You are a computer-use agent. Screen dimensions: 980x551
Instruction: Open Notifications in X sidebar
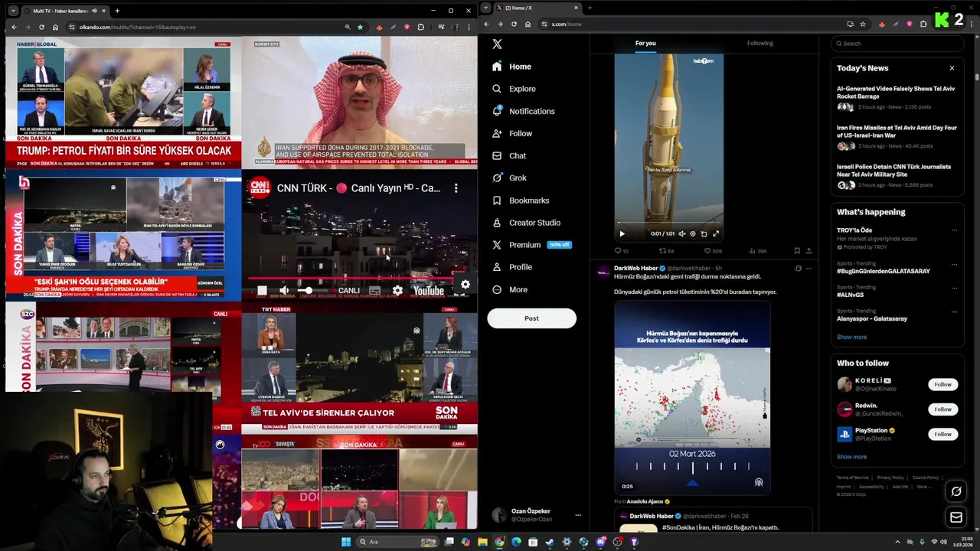point(524,111)
